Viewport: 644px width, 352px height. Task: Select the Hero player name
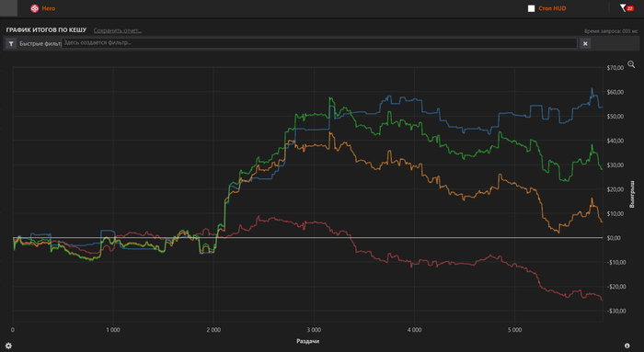(49, 8)
